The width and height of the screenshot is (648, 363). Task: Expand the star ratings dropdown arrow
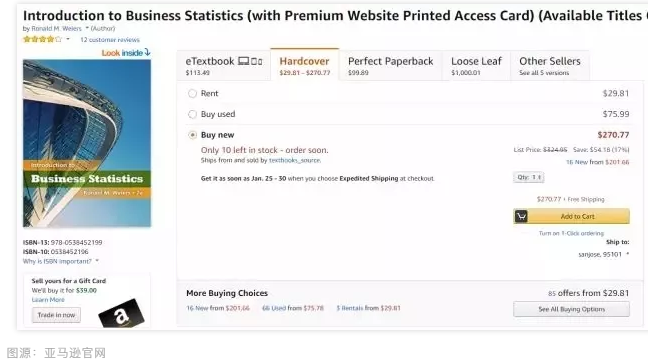68,39
